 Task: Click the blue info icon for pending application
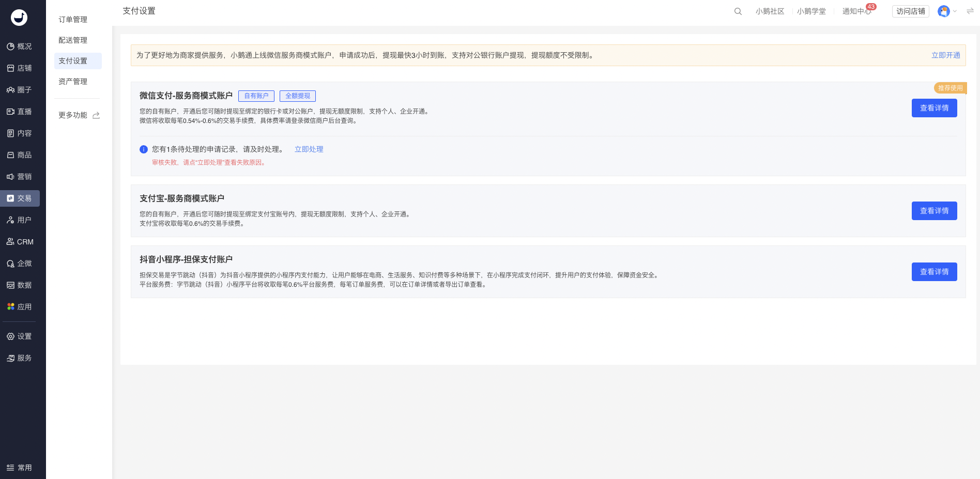(144, 149)
